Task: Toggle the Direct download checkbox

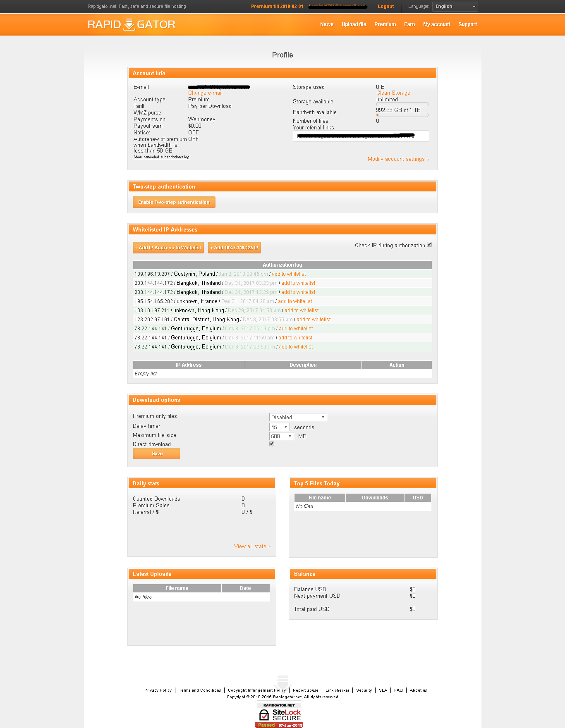Action: pyautogui.click(x=272, y=444)
